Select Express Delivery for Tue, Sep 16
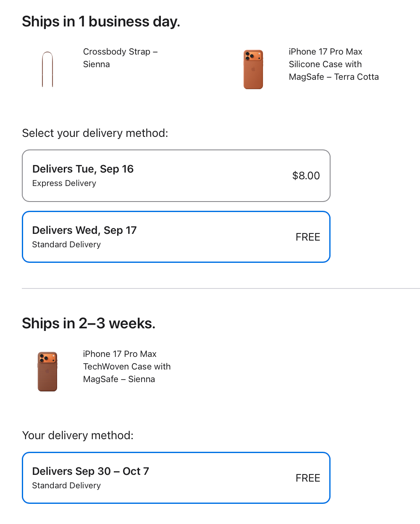 pos(176,176)
